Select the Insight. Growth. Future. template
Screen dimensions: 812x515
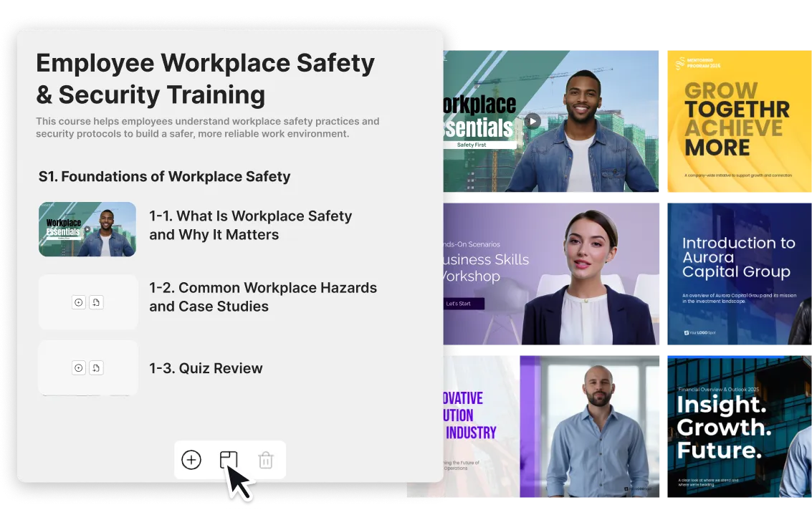740,426
